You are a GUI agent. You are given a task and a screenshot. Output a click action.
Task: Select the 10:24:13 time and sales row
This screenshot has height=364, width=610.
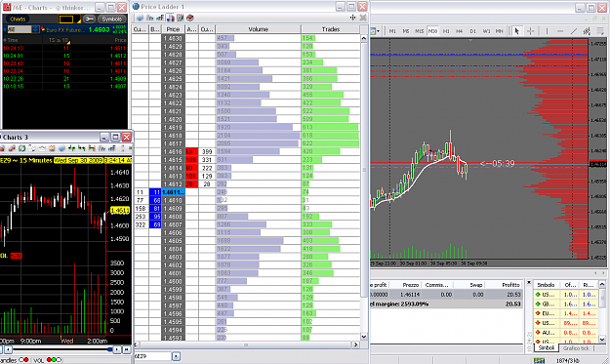(65, 48)
